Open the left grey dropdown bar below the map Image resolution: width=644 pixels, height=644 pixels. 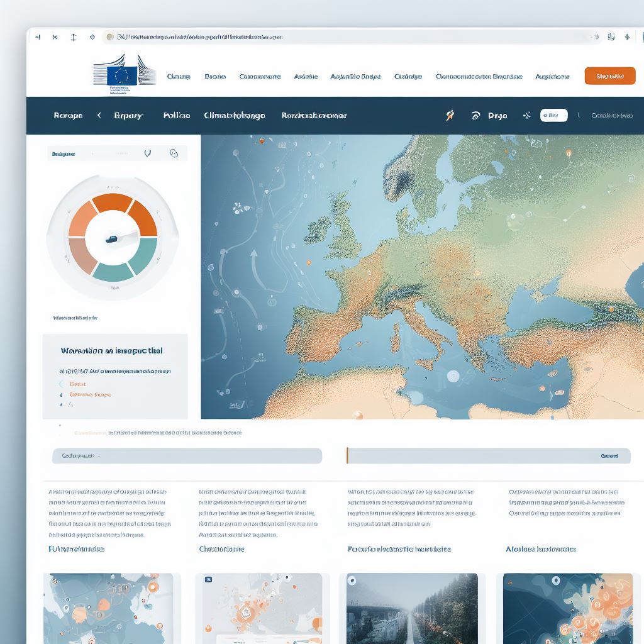point(187,456)
